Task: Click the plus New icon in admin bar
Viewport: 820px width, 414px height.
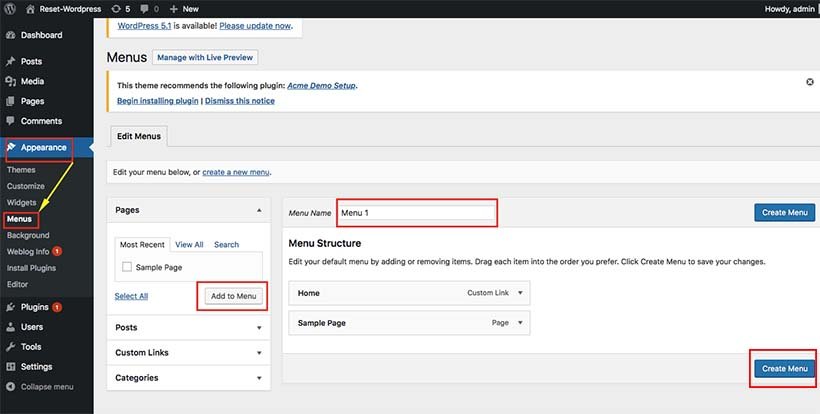Action: (174, 9)
